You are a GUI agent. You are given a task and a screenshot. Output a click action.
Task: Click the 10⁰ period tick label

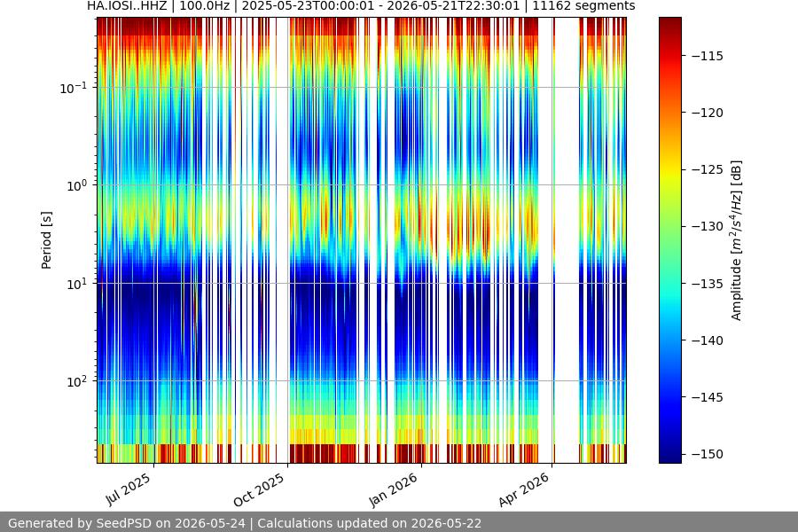[x=76, y=185]
